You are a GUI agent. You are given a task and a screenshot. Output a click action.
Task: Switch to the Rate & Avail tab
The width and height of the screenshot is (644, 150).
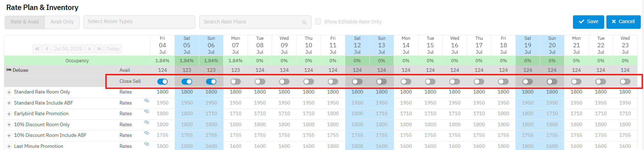click(25, 22)
